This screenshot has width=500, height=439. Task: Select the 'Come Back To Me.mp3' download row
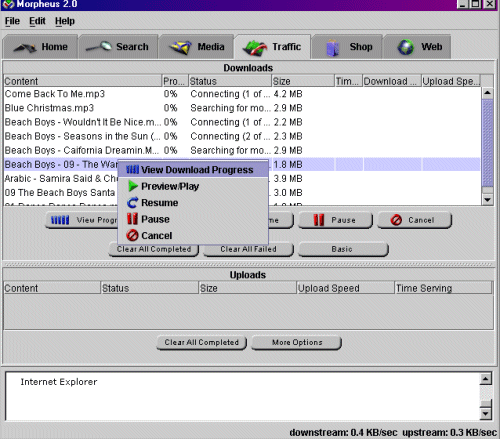(242, 94)
